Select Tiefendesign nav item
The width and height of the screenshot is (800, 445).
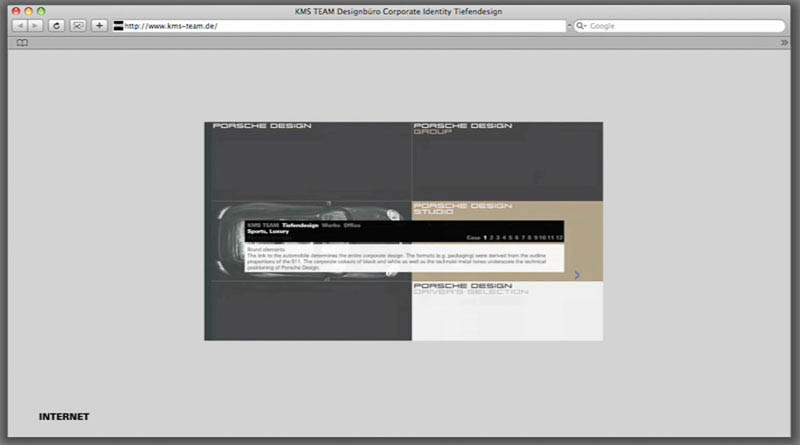pyautogui.click(x=300, y=225)
